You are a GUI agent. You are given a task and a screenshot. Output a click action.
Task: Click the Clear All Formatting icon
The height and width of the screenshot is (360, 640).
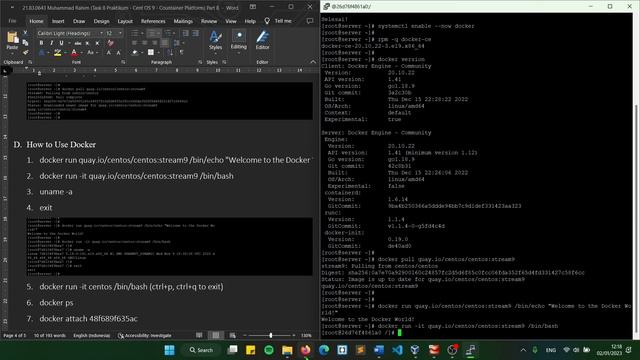point(110,43)
